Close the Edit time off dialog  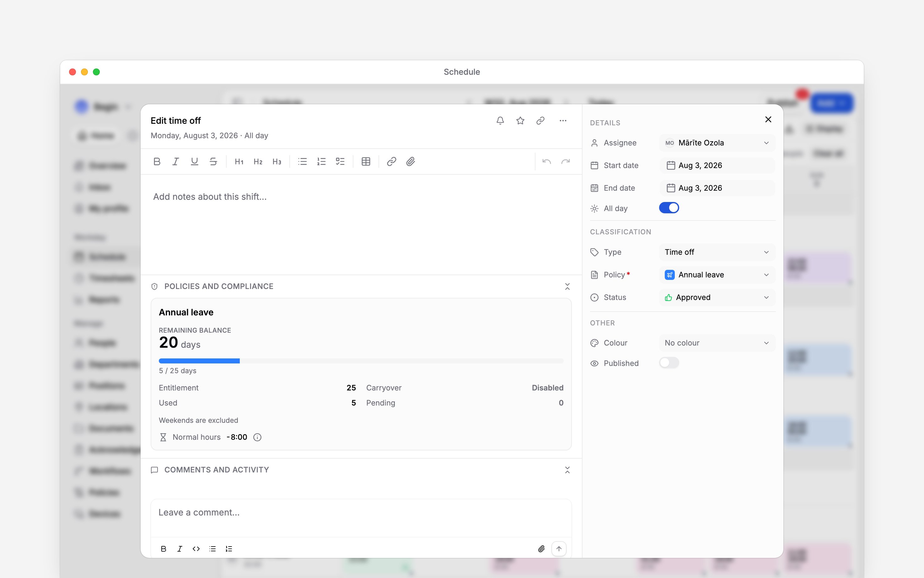[x=769, y=120]
